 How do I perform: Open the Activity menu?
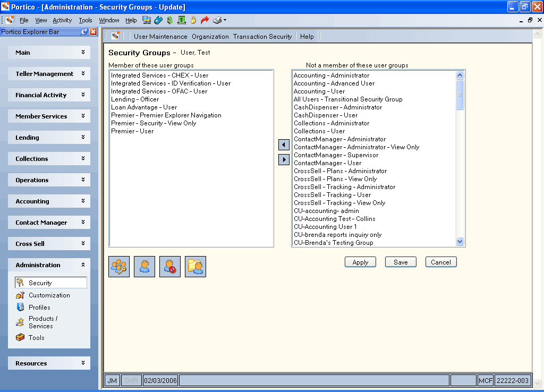click(x=62, y=21)
